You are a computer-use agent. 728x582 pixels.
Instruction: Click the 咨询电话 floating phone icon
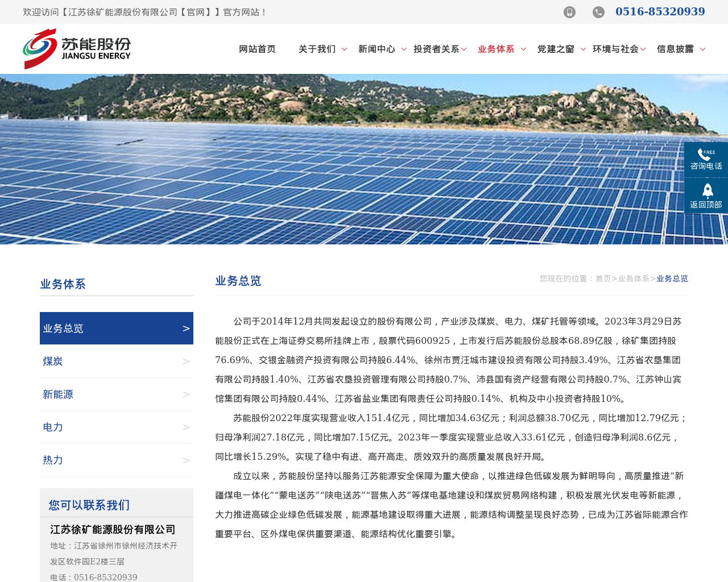pyautogui.click(x=706, y=160)
